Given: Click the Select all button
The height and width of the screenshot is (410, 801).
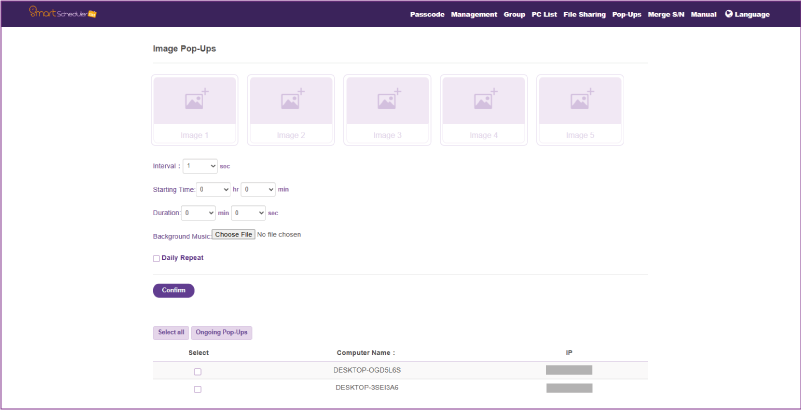Looking at the screenshot, I should coord(170,332).
